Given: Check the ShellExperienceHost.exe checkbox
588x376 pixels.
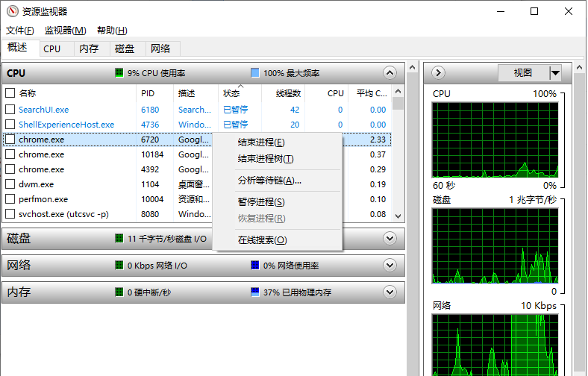Looking at the screenshot, I should tap(10, 125).
